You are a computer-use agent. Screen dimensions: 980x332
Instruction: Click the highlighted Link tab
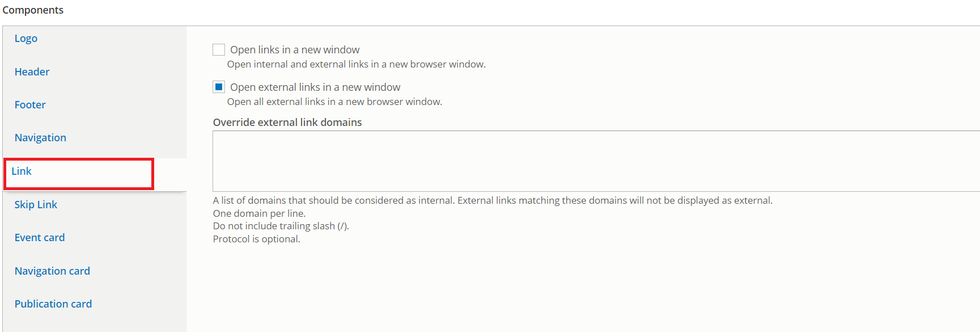point(21,171)
